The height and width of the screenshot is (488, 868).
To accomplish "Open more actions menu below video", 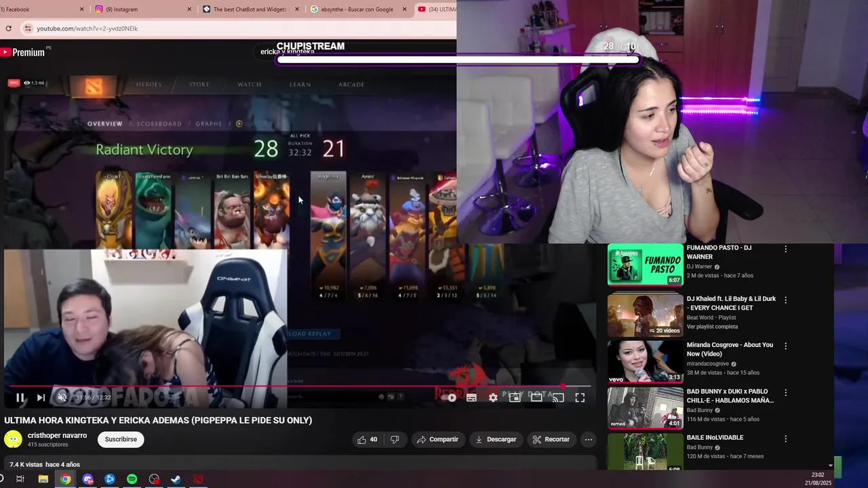I will click(x=589, y=439).
